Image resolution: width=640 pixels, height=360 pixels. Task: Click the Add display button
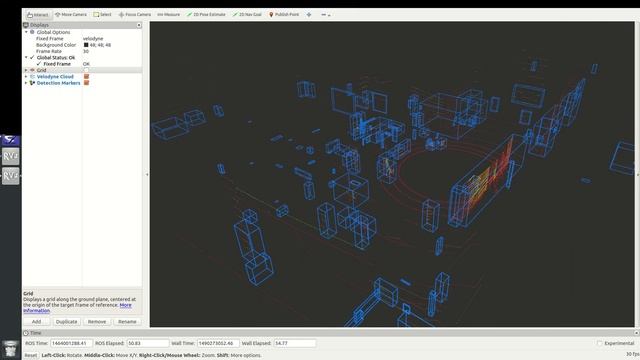click(36, 322)
